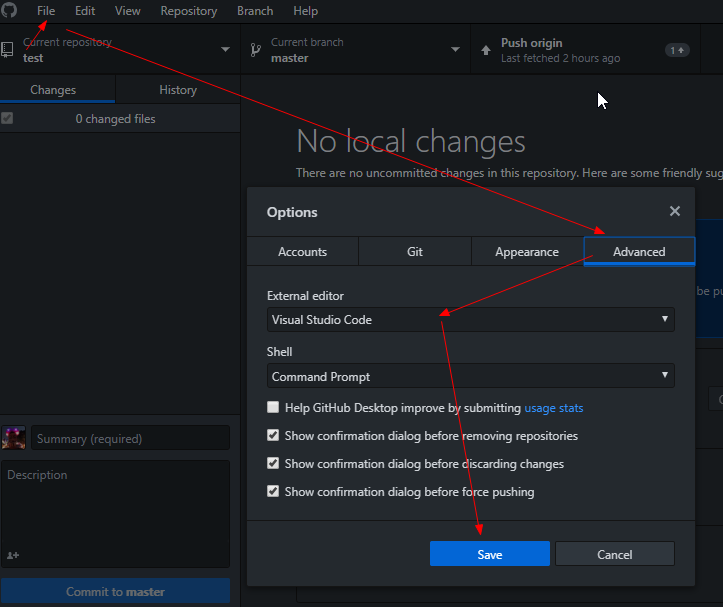Click the user avatar beside the summary field
723x607 pixels.
(x=13, y=437)
